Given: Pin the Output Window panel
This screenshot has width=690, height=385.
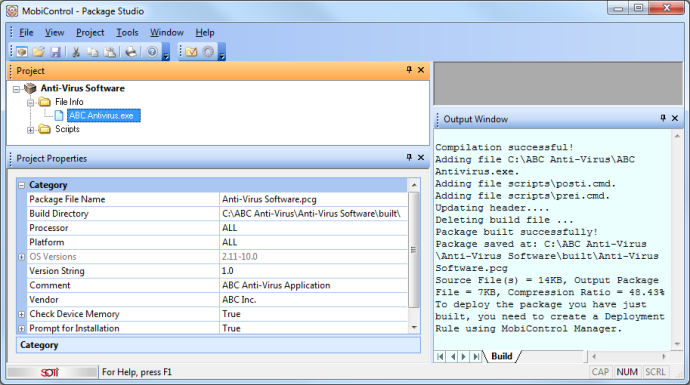Looking at the screenshot, I should pyautogui.click(x=663, y=118).
